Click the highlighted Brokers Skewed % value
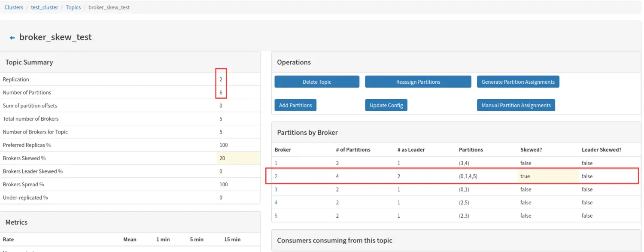Image resolution: width=644 pixels, height=252 pixels. click(222, 158)
